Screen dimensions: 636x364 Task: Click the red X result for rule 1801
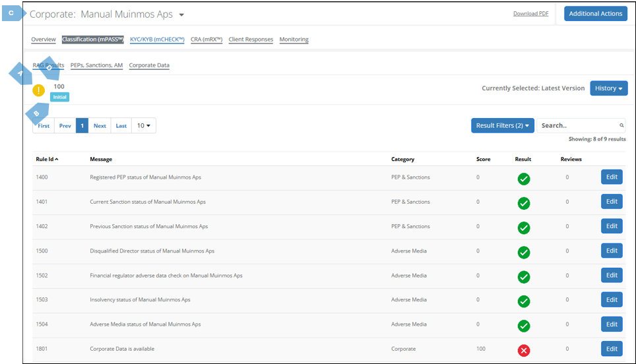coord(523,350)
